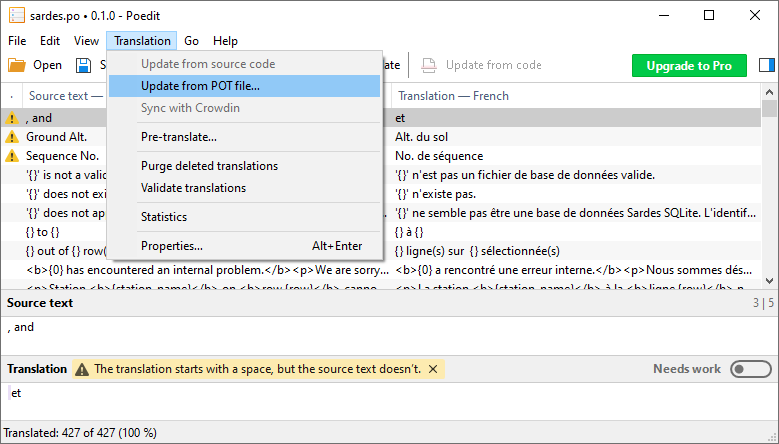
Task: Select row 'Alt. du sol'
Action: pyautogui.click(x=421, y=137)
